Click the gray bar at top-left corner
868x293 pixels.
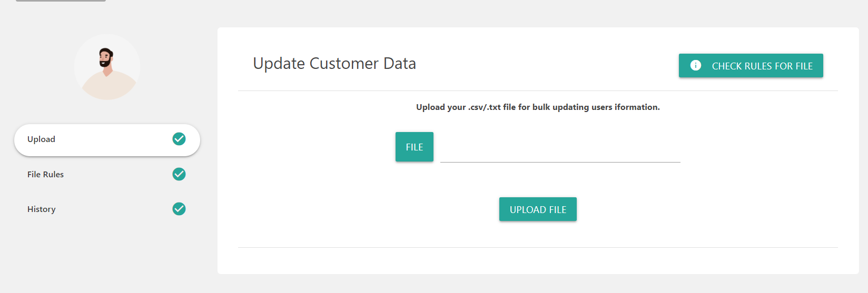tap(61, 1)
